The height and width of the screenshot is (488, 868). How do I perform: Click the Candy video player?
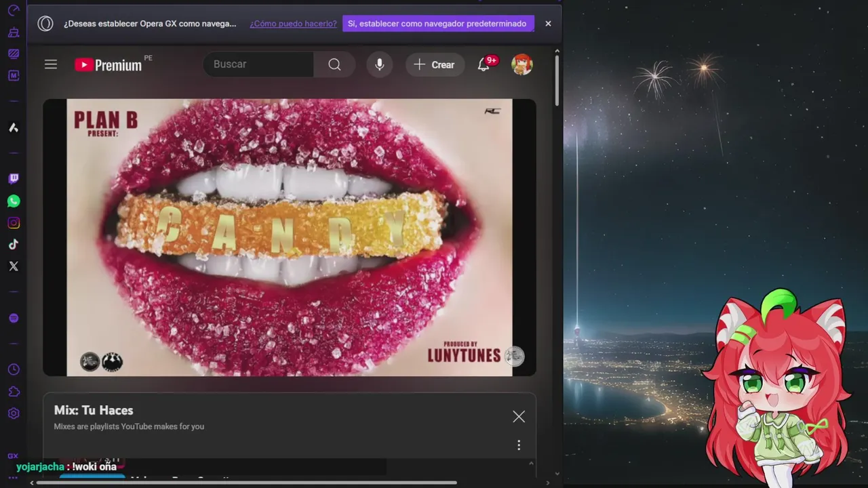click(x=290, y=237)
